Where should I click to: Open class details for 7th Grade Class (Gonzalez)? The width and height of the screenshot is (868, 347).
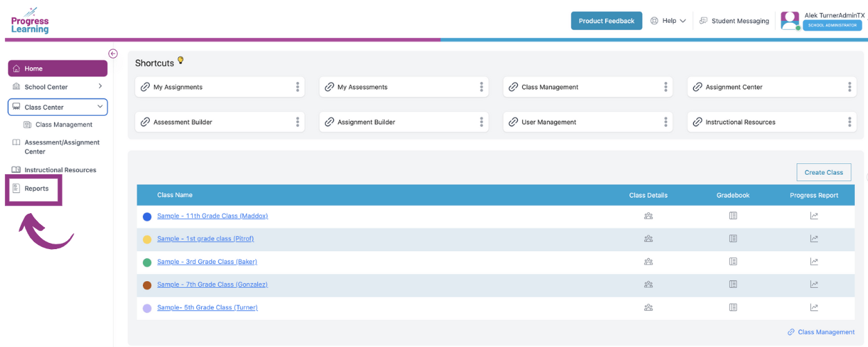pyautogui.click(x=648, y=285)
